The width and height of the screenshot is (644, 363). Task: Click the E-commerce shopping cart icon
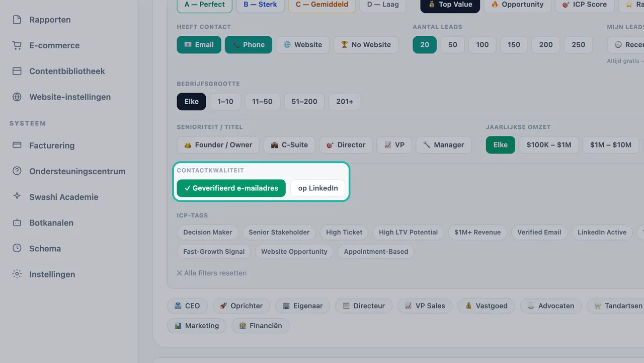point(17,45)
